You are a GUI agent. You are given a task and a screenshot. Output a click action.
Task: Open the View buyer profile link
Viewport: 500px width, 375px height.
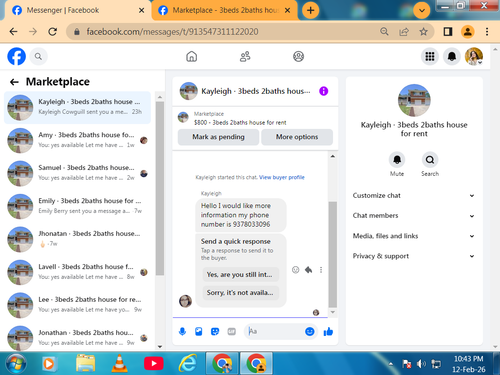pos(282,177)
